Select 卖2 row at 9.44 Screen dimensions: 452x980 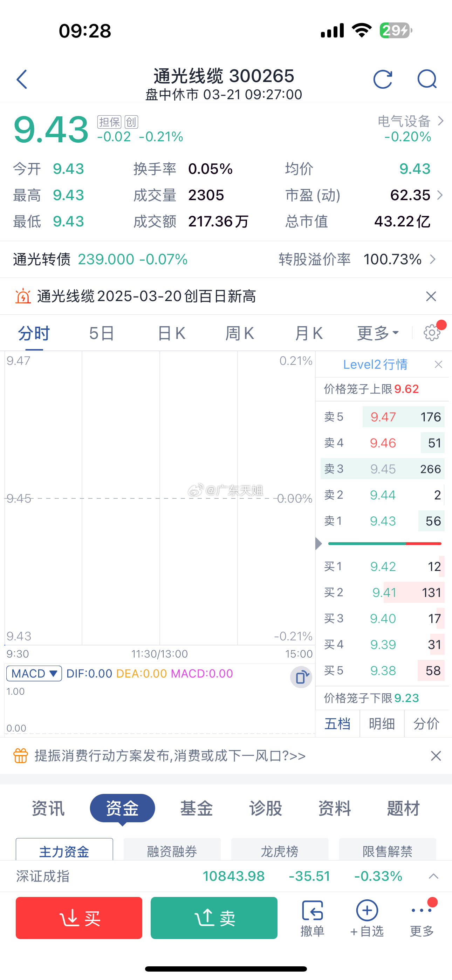click(x=382, y=495)
